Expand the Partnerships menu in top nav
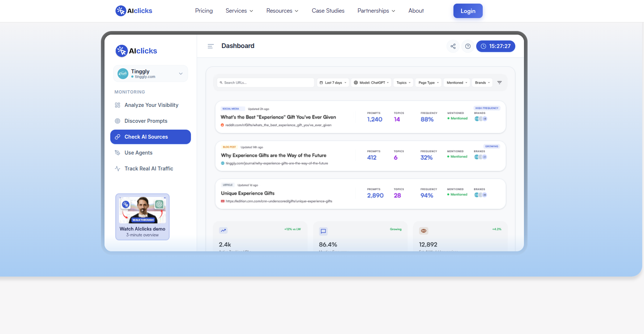The width and height of the screenshot is (644, 334). 376,11
